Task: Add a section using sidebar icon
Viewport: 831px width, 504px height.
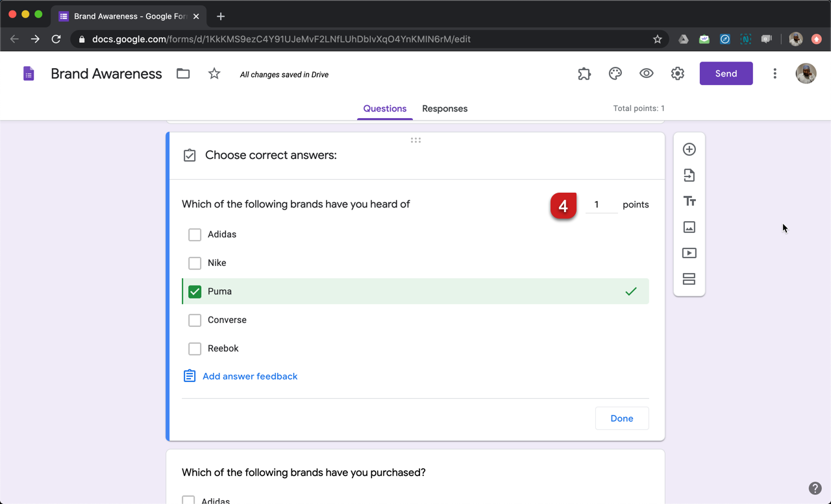Action: pyautogui.click(x=689, y=279)
